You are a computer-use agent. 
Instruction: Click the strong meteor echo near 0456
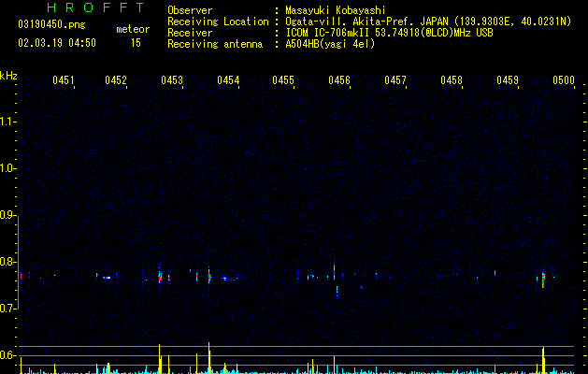334,271
